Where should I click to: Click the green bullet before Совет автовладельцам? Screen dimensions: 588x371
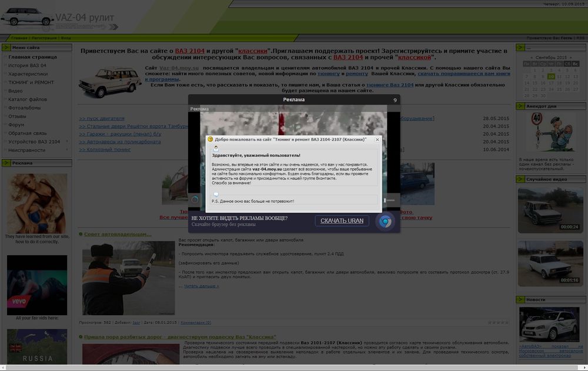[x=81, y=234]
